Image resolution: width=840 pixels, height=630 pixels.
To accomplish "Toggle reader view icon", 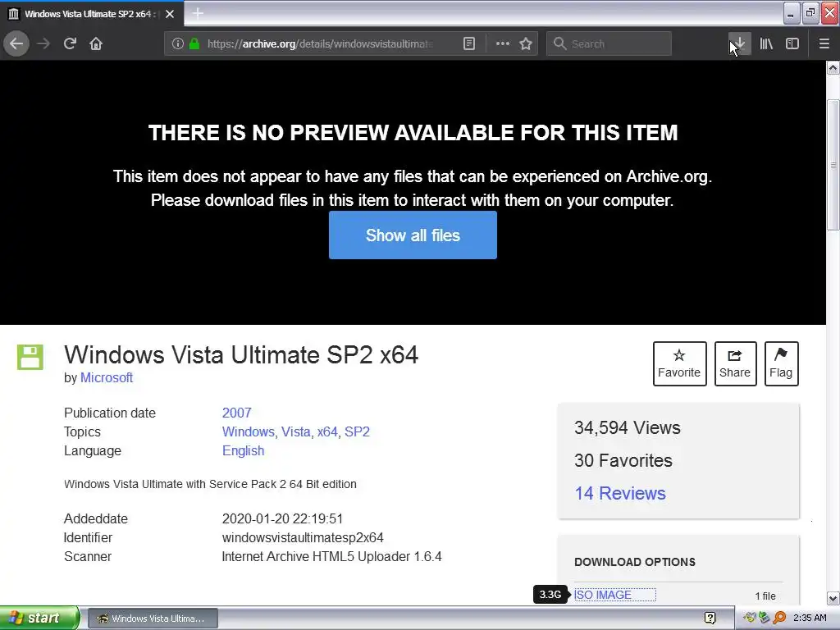I will 468,43.
